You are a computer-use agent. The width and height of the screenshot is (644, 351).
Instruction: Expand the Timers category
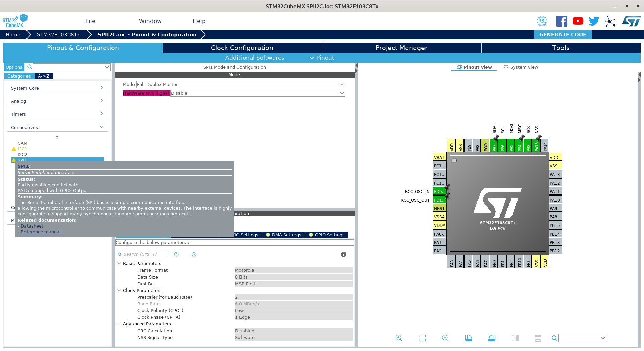pos(57,114)
